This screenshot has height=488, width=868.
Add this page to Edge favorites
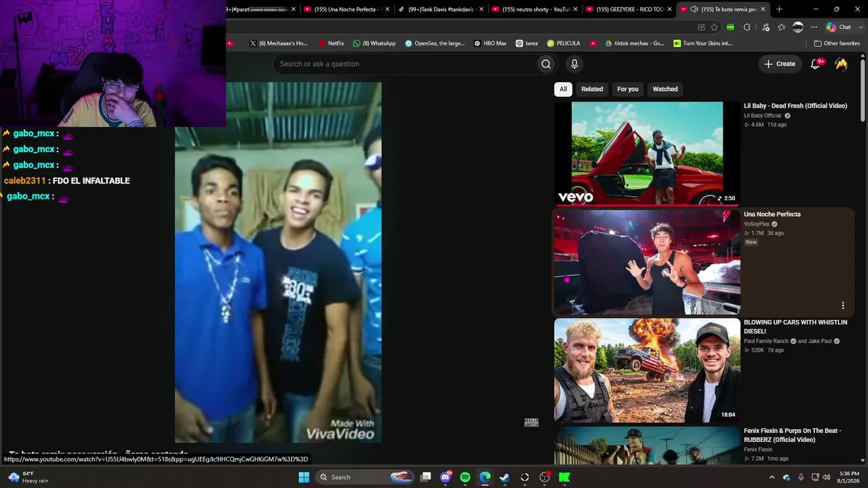714,27
